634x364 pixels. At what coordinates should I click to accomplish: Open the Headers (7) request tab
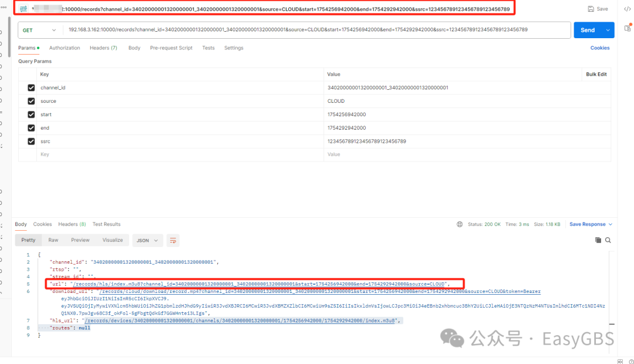(x=103, y=48)
